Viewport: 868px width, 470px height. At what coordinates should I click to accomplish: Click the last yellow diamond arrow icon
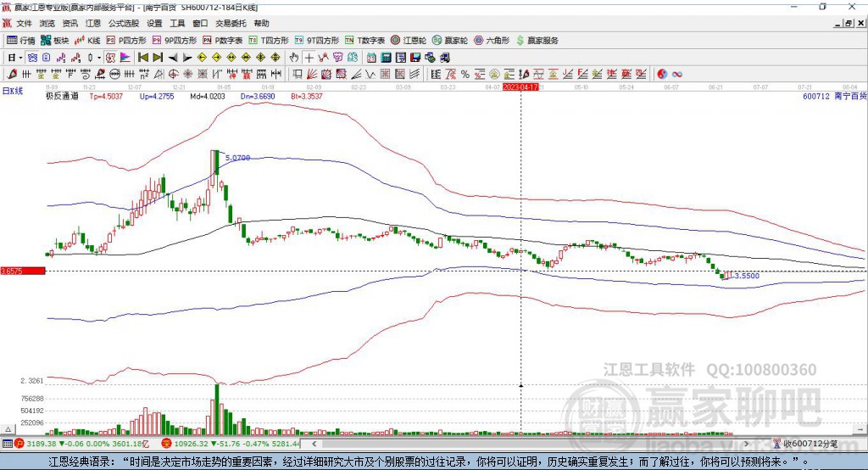[275, 58]
